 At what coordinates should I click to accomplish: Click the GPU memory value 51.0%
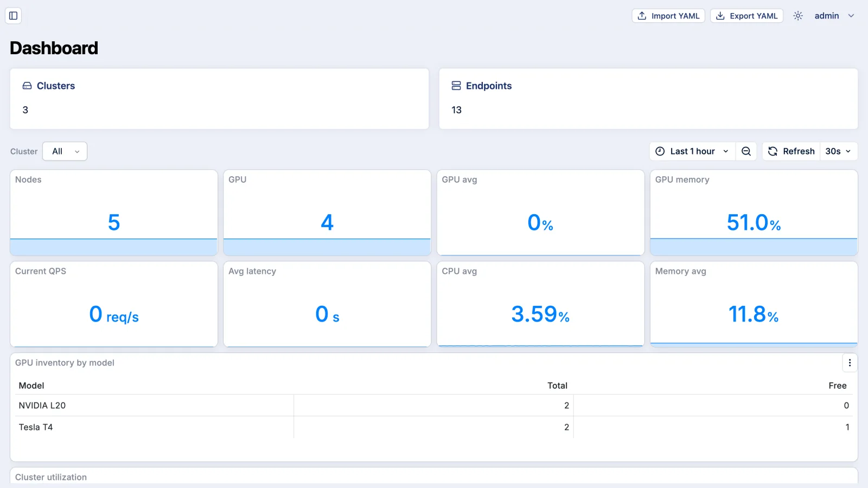[754, 222]
